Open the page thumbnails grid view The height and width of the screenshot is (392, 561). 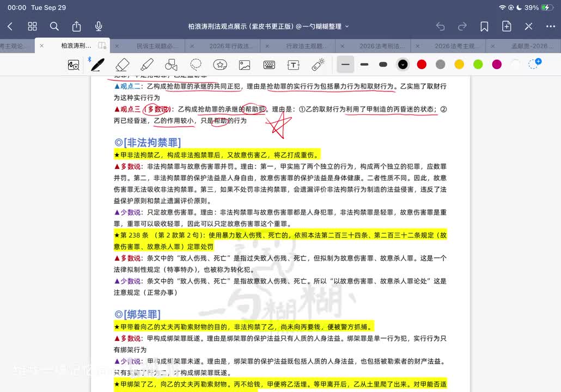[32, 26]
